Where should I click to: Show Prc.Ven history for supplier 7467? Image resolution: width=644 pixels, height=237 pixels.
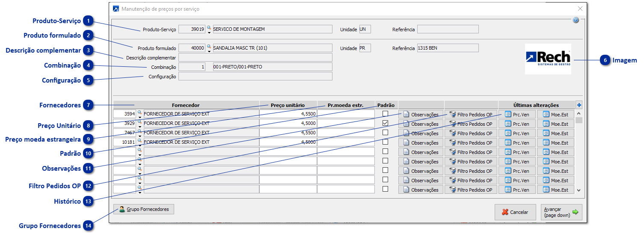pyautogui.click(x=517, y=133)
